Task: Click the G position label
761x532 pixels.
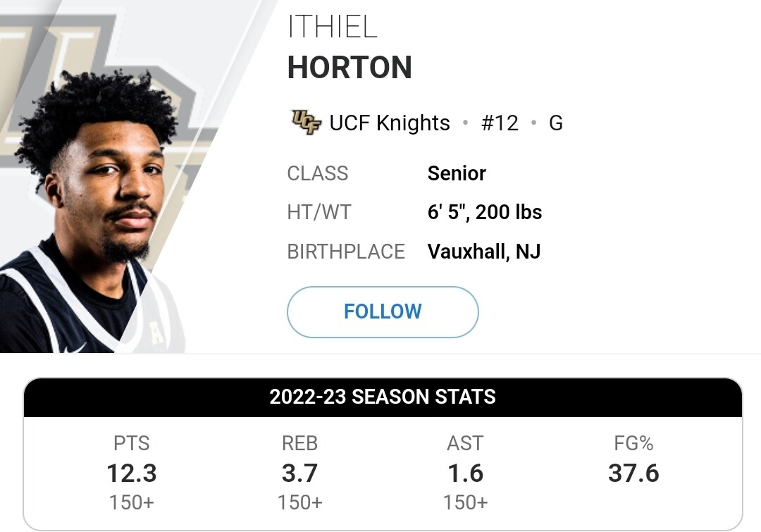Action: [556, 123]
